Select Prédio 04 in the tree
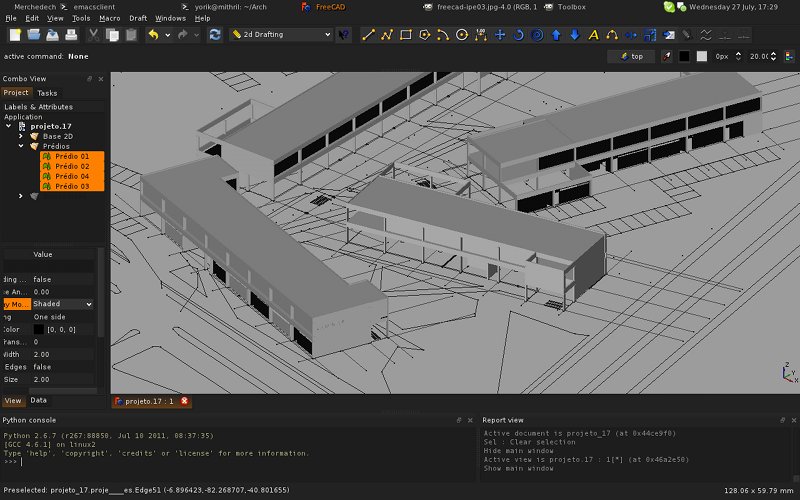 pos(72,176)
